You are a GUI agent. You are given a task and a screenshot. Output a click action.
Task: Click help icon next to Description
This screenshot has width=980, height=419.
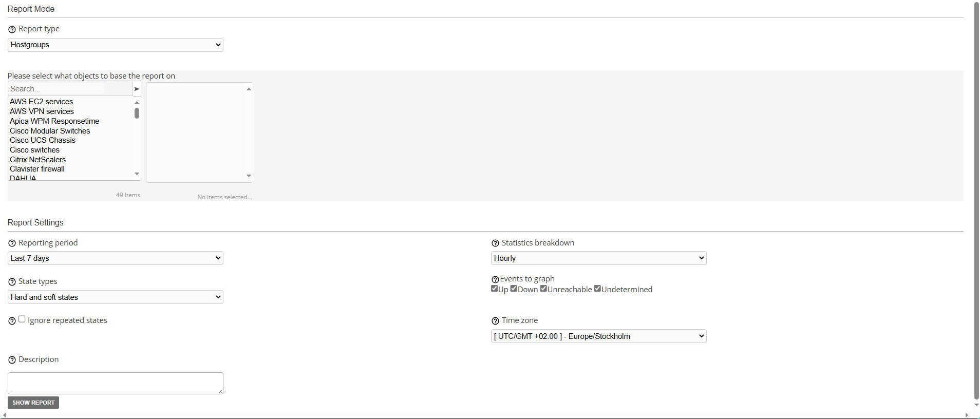point(12,360)
